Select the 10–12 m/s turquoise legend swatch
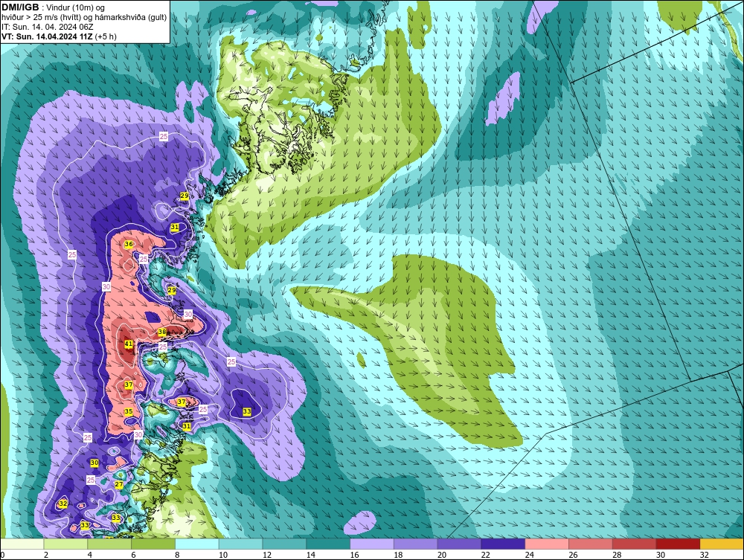The width and height of the screenshot is (744, 560). pyautogui.click(x=240, y=544)
